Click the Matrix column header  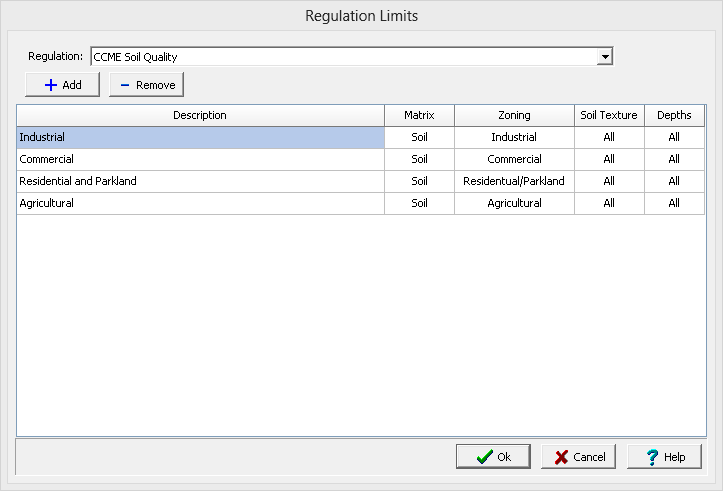tap(419, 115)
